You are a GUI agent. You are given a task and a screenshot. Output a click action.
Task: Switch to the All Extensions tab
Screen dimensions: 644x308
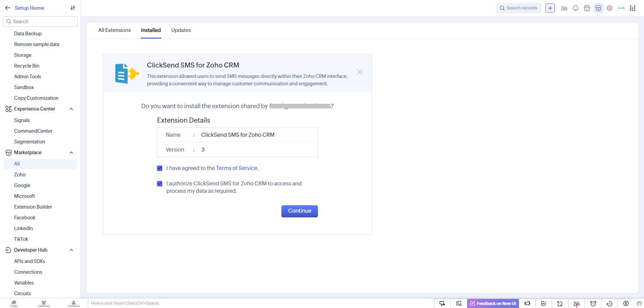[114, 30]
